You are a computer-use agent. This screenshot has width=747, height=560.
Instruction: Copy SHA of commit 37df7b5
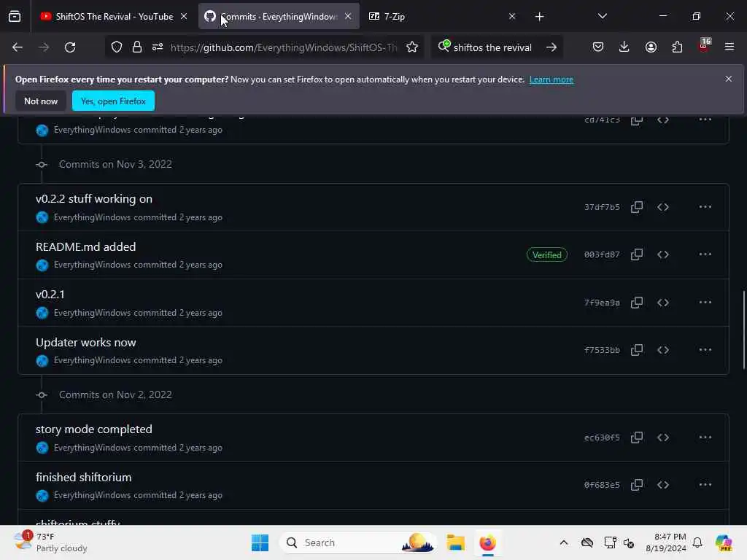coord(636,207)
